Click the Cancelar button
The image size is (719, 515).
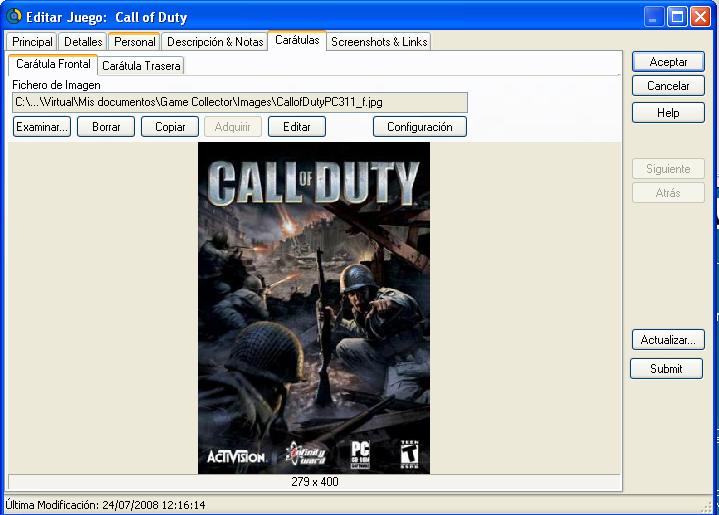(668, 86)
